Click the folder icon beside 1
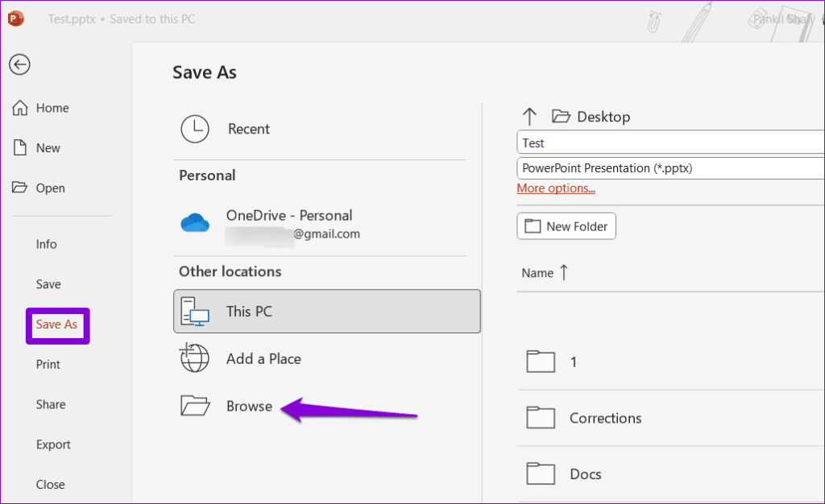 [x=541, y=361]
